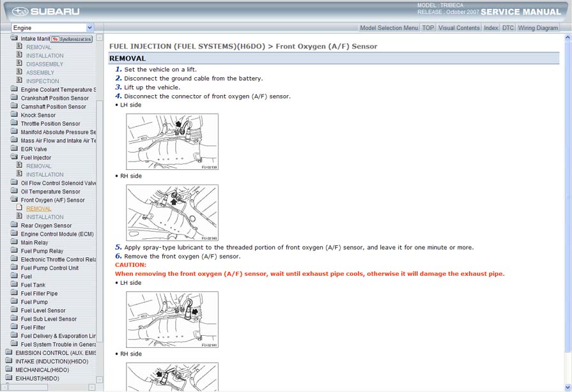Expand the EMISSION CONTROL section
This screenshot has height=392, width=572.
tap(56, 353)
